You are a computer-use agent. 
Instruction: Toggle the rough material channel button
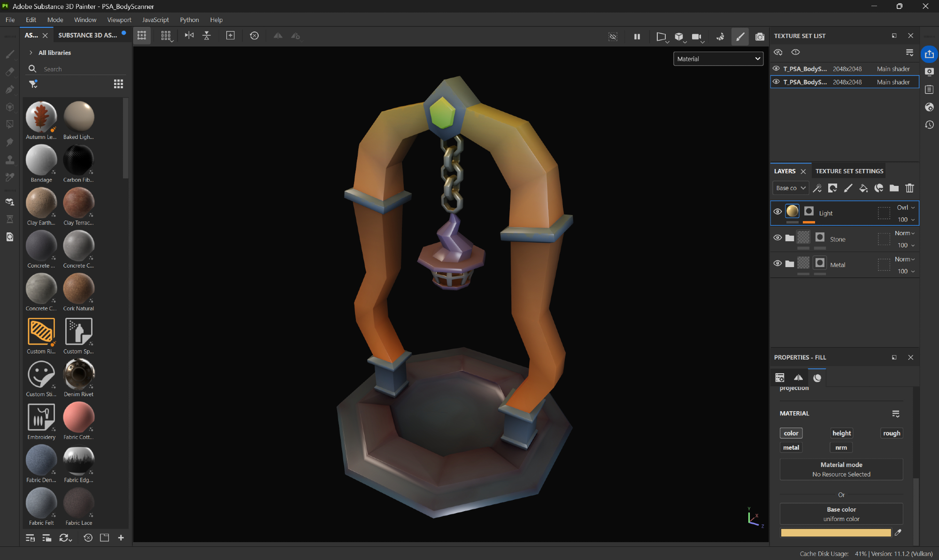pyautogui.click(x=891, y=433)
